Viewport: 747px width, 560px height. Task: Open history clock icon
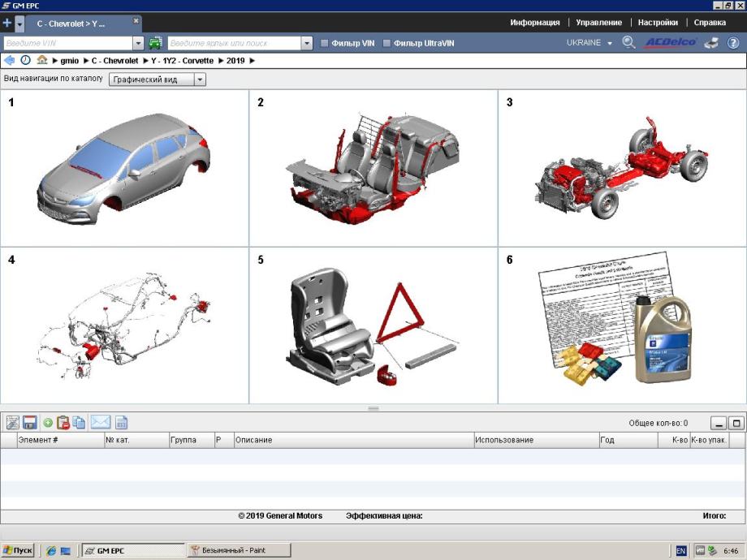[x=26, y=60]
